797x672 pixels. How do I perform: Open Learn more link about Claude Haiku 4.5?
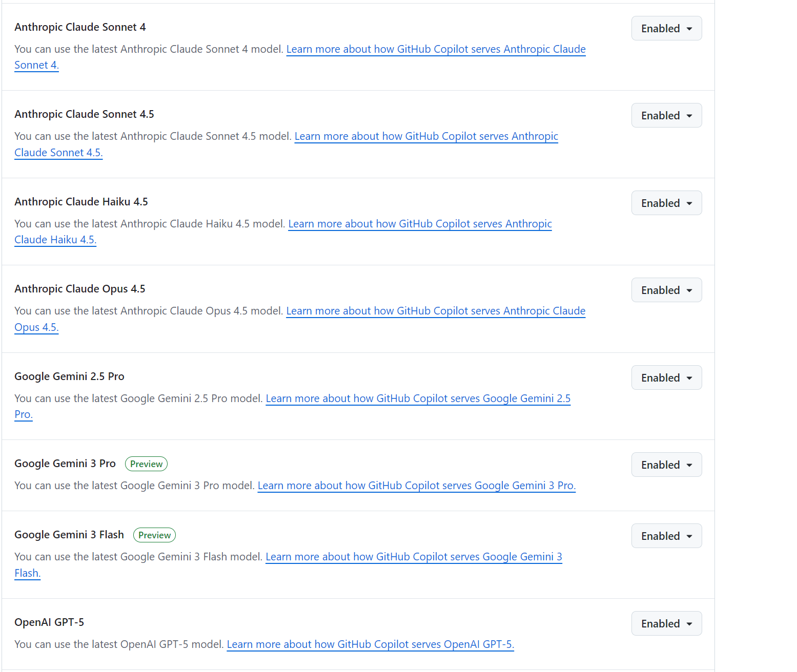point(420,224)
